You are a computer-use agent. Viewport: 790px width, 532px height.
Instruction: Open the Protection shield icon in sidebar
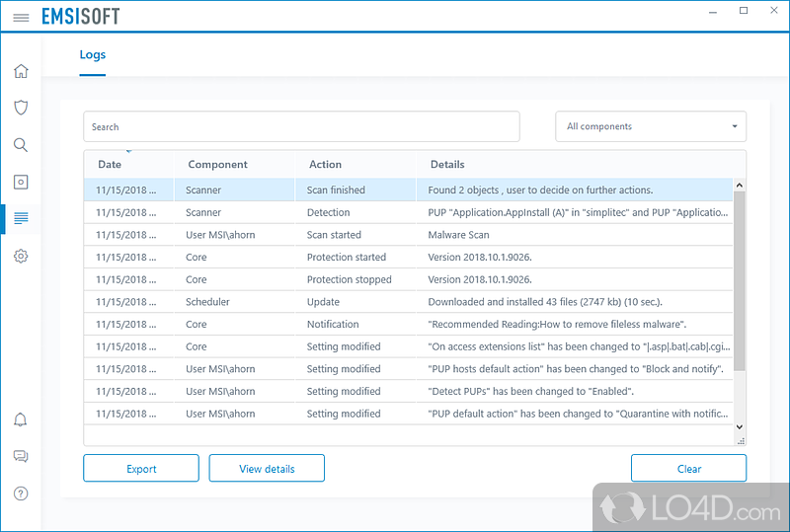tap(21, 108)
